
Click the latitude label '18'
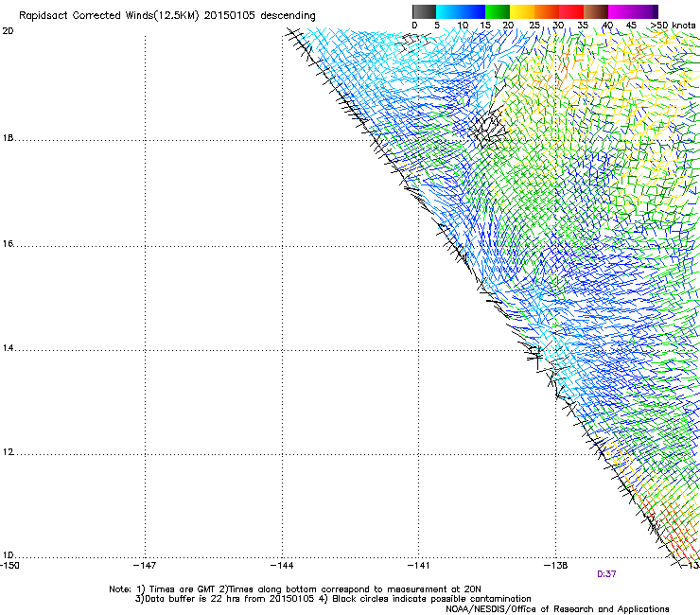(x=8, y=138)
